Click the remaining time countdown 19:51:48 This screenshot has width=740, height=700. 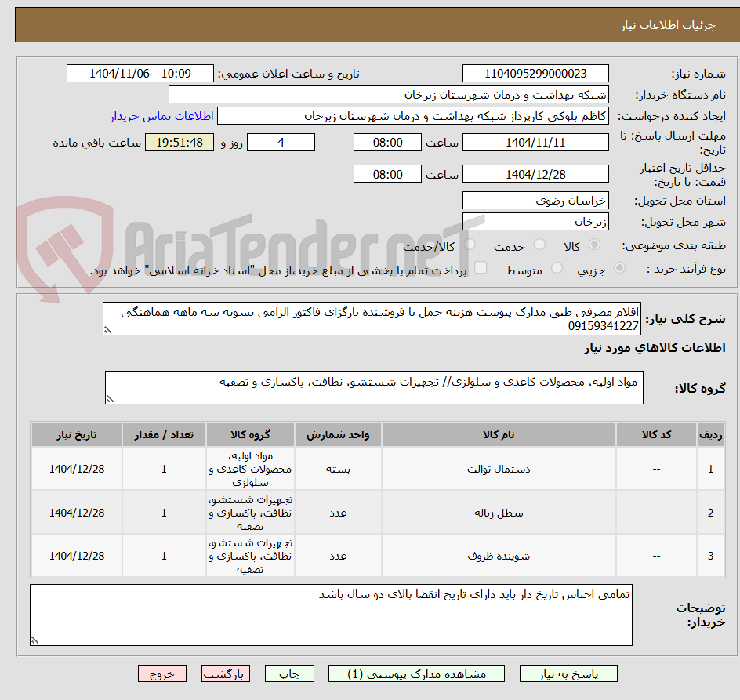click(x=180, y=142)
